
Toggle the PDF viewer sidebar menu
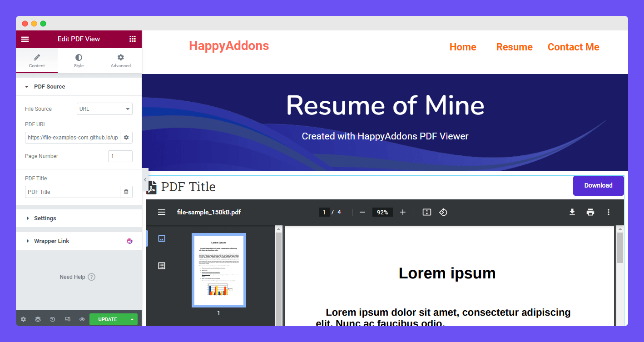click(x=162, y=212)
